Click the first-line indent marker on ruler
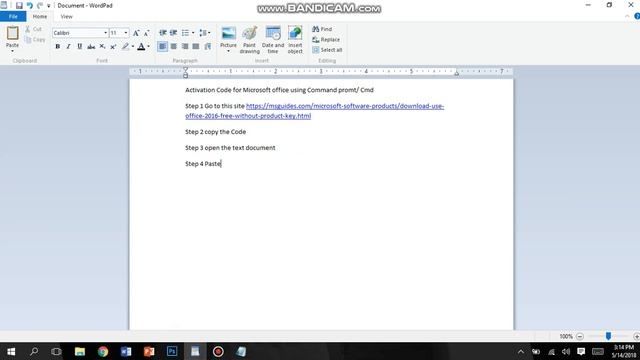The height and width of the screenshot is (360, 640). click(185, 69)
